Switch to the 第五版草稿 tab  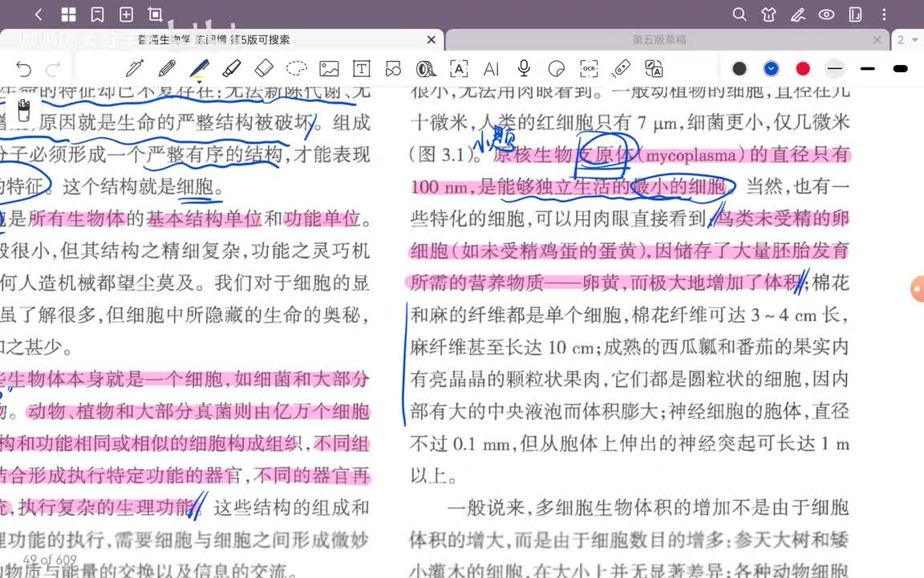[659, 39]
